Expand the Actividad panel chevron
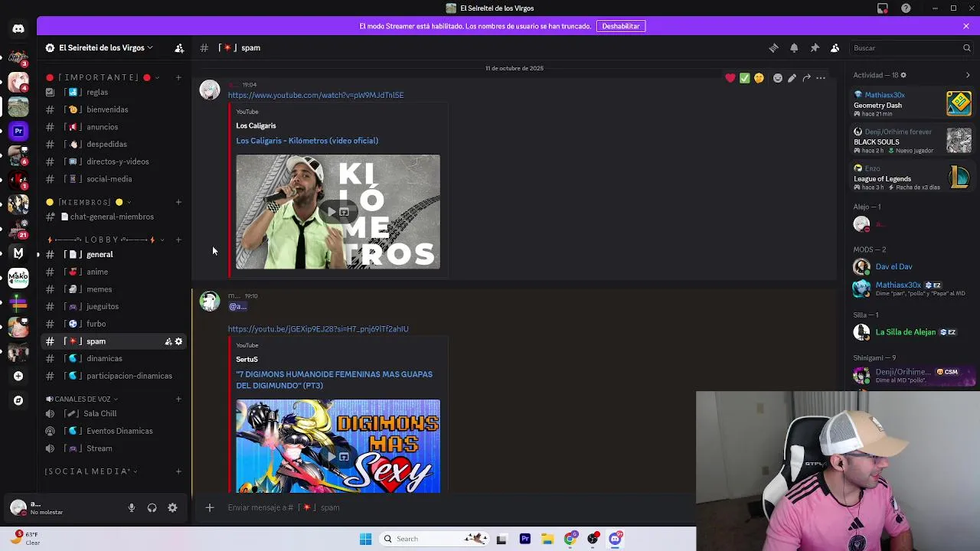980x551 pixels. click(968, 75)
